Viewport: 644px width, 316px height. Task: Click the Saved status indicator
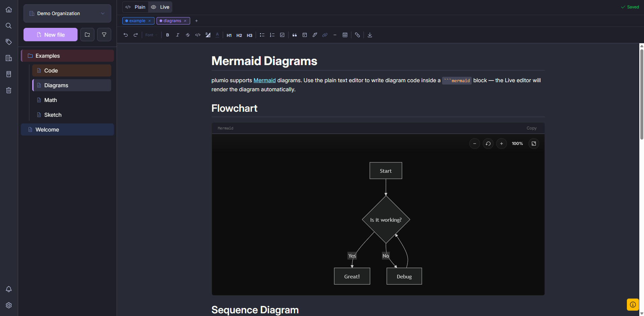click(x=630, y=7)
